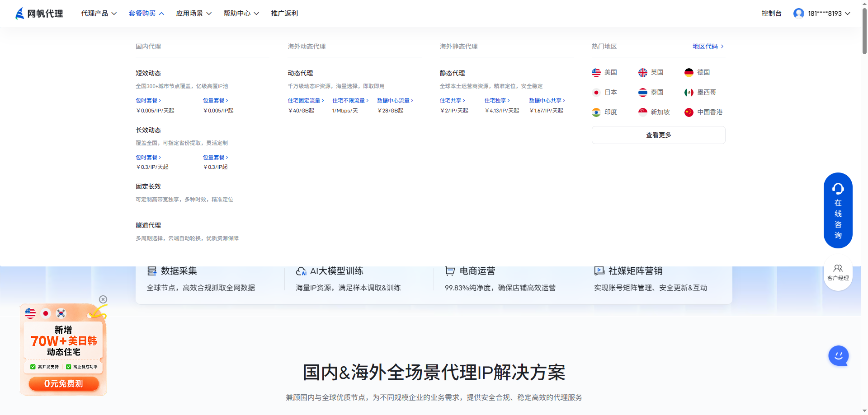Open the 控制台 link
The height and width of the screenshot is (415, 868).
771,14
